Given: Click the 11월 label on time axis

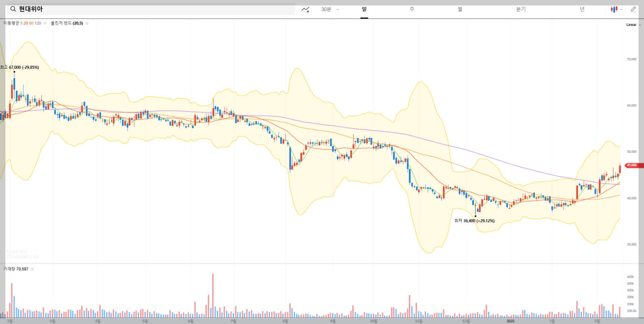Looking at the screenshot, I should click(418, 321).
